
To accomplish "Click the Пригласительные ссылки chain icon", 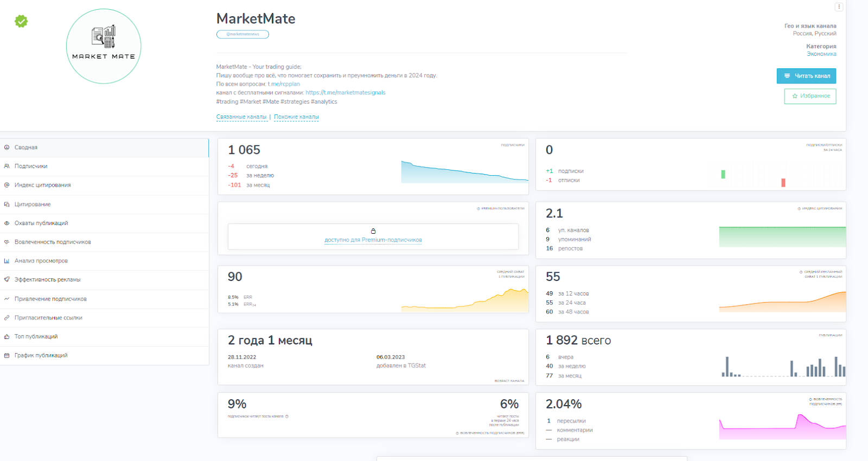I will (7, 318).
